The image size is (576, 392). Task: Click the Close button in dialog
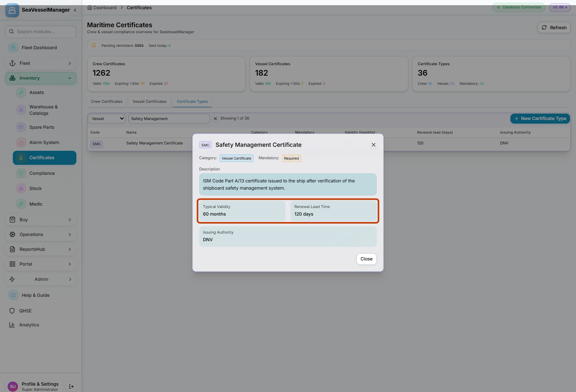(366, 259)
